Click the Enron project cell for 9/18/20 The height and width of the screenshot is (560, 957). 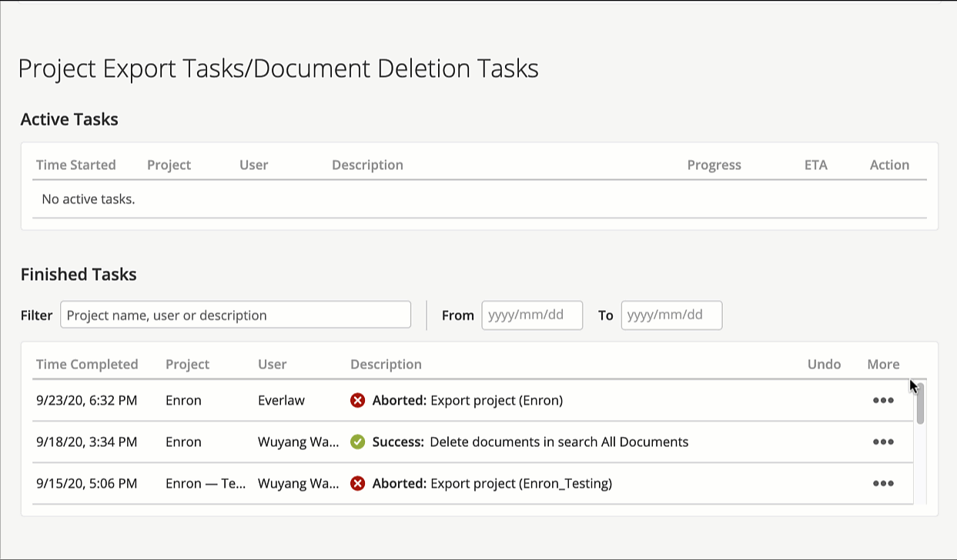(x=183, y=442)
